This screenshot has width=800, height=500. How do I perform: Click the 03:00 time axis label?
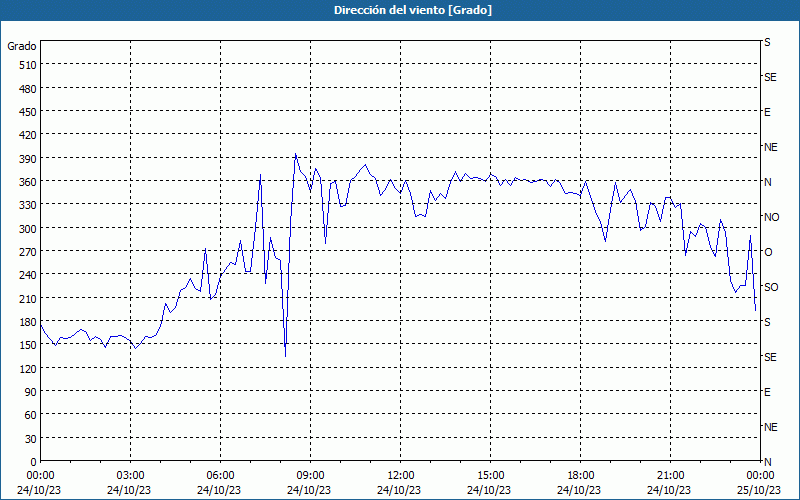[x=131, y=476]
